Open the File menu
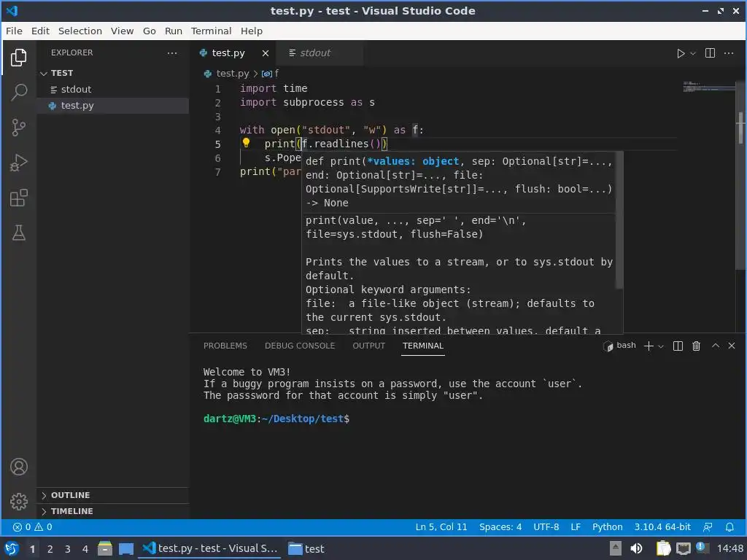The image size is (747, 560). click(14, 31)
